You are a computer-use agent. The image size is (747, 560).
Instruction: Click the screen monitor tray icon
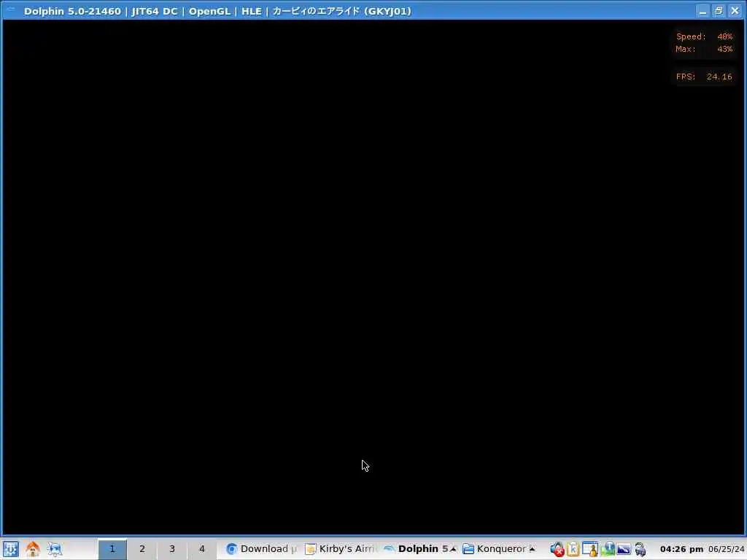[x=624, y=550]
